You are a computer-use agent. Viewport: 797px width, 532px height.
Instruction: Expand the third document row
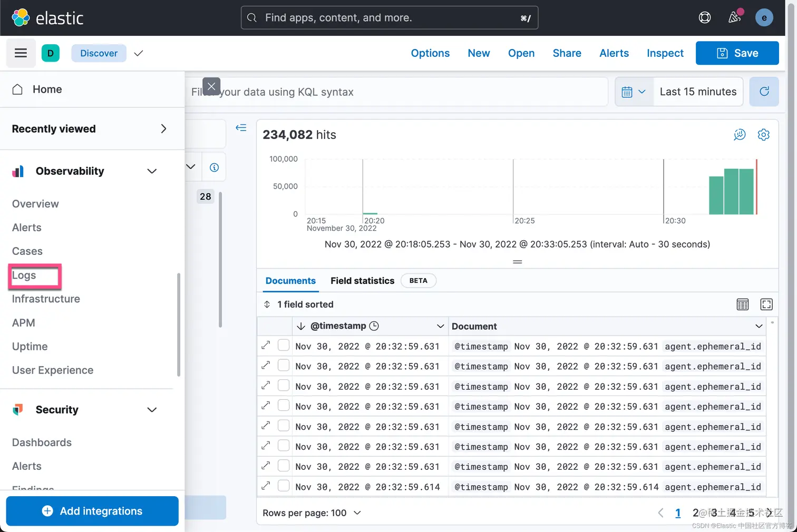(266, 386)
